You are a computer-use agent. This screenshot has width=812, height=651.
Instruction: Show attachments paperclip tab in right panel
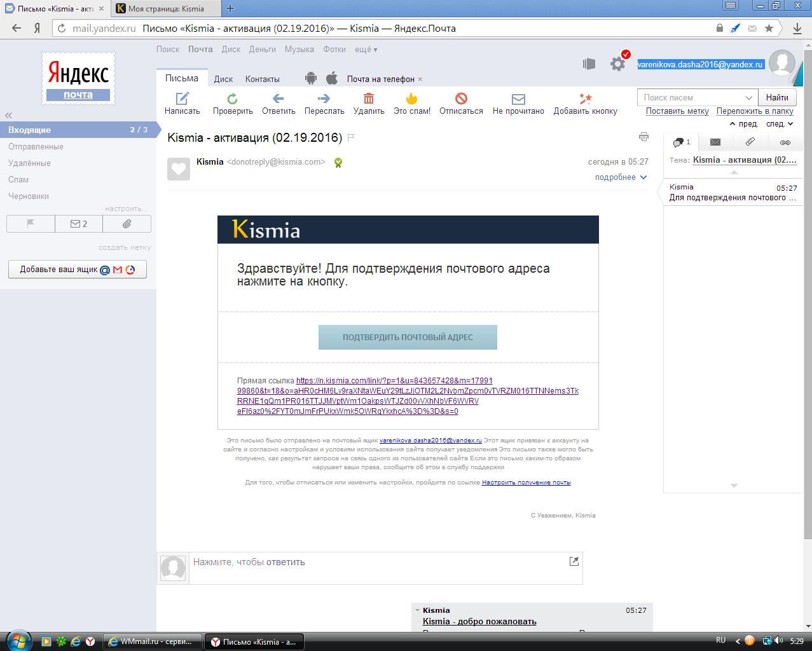coord(750,142)
